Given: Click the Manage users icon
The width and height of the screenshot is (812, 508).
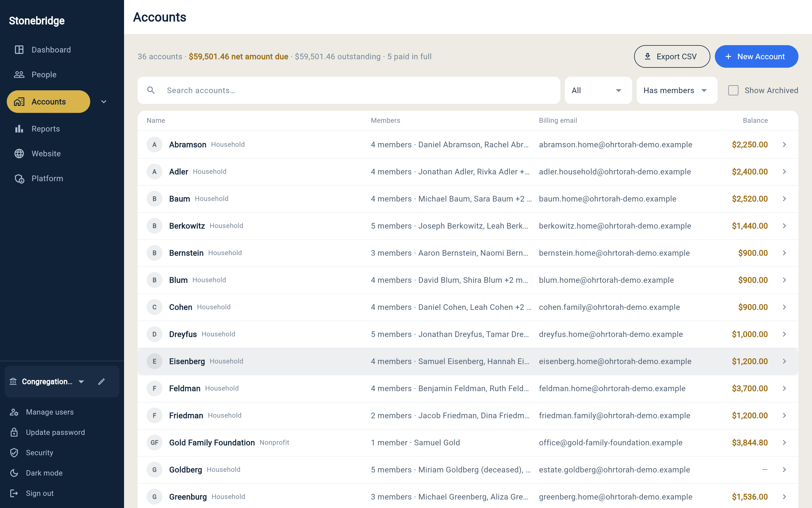Looking at the screenshot, I should 14,412.
